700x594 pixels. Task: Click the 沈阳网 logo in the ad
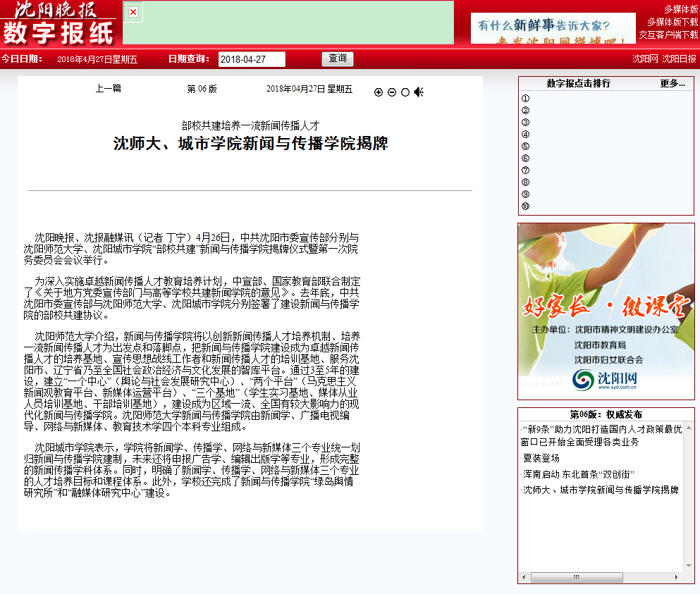coord(605,379)
